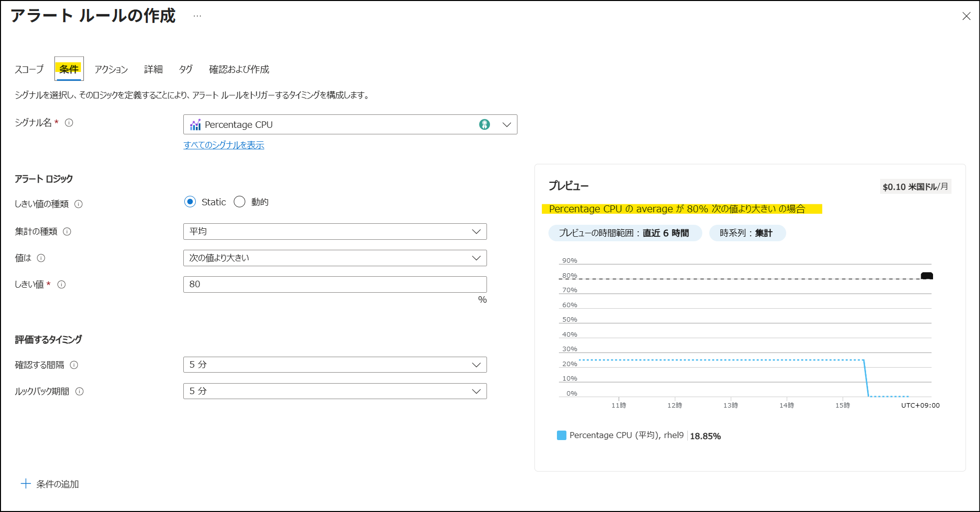Click the すべてのシグナルを表示 link
The image size is (980, 512).
click(224, 145)
